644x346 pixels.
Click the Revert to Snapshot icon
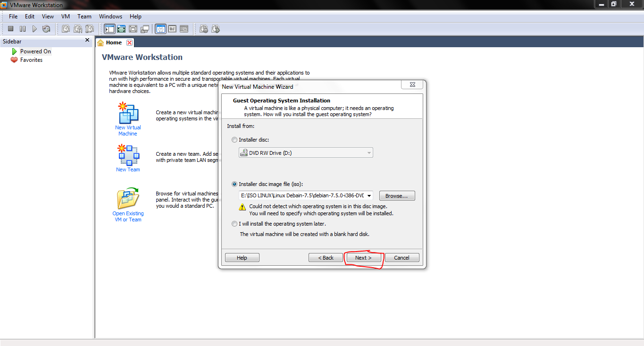(77, 29)
